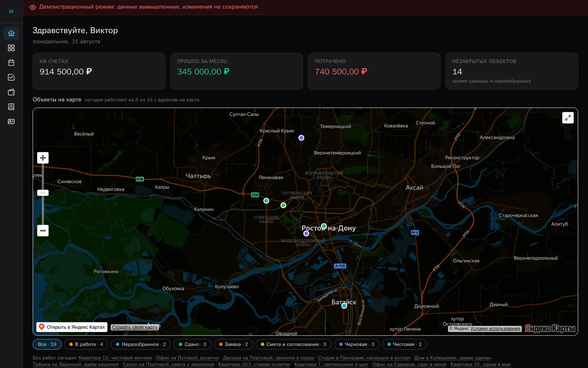The width and height of the screenshot is (588, 368).
Task: Select the 'Смета и согласование' filter tab
Action: 293,344
